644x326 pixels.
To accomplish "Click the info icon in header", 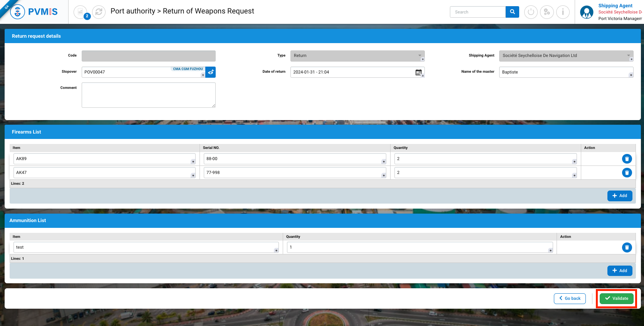I will (563, 12).
